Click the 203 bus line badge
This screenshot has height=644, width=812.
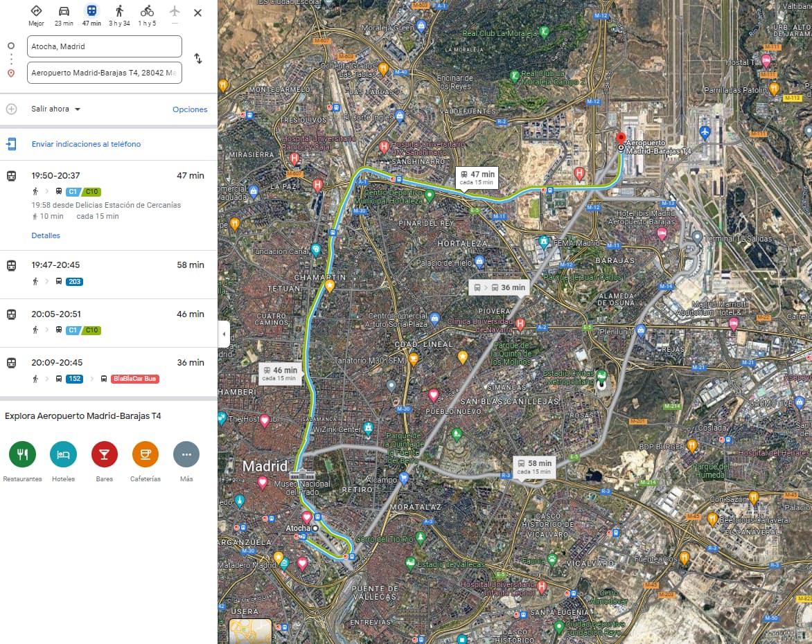pyautogui.click(x=75, y=282)
